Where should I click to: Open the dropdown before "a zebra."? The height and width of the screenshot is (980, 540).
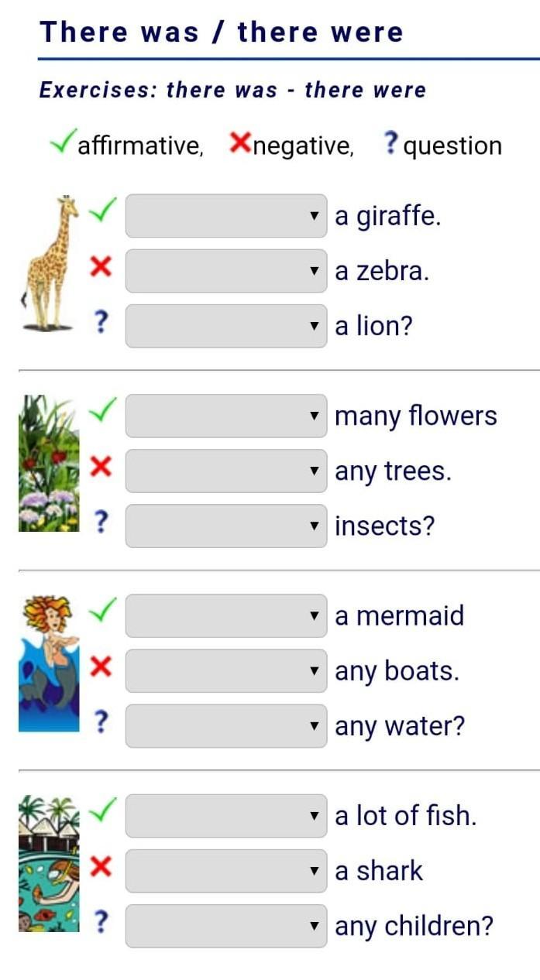pos(225,271)
